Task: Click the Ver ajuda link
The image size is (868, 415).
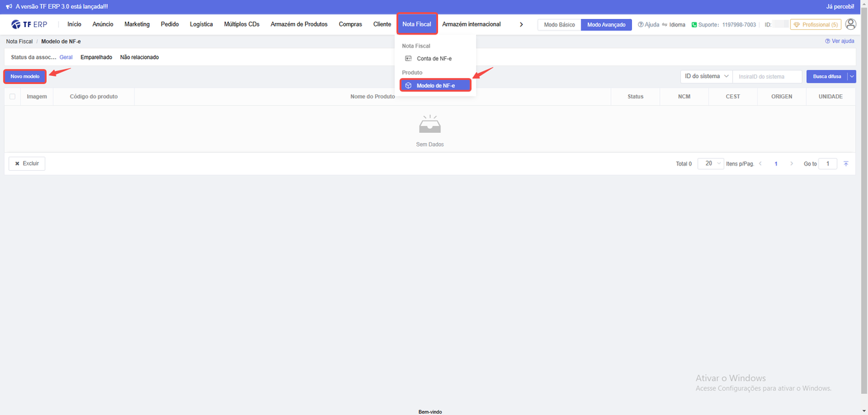Action: (x=840, y=41)
